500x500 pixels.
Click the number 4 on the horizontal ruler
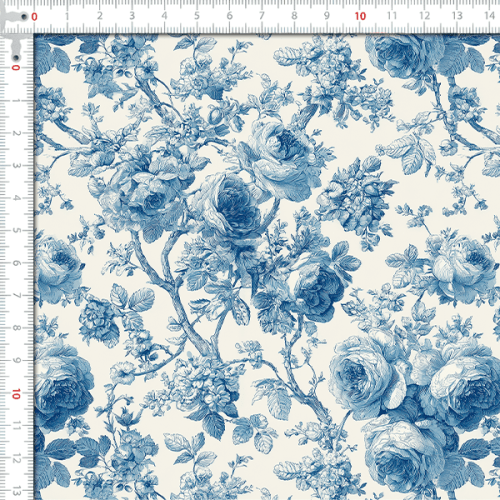click(x=164, y=16)
